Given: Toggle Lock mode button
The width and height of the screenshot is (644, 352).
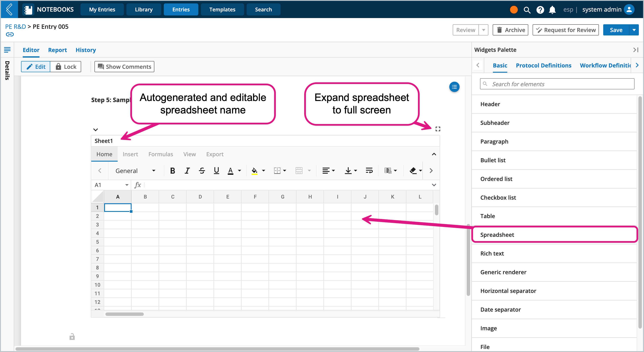Looking at the screenshot, I should [x=65, y=67].
